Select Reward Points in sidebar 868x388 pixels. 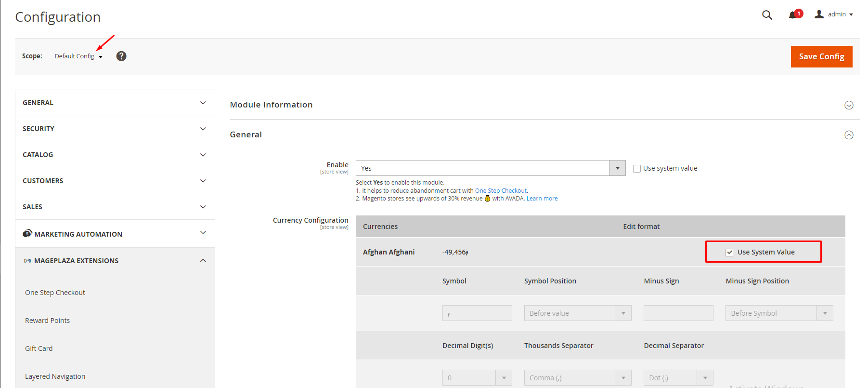coord(47,321)
